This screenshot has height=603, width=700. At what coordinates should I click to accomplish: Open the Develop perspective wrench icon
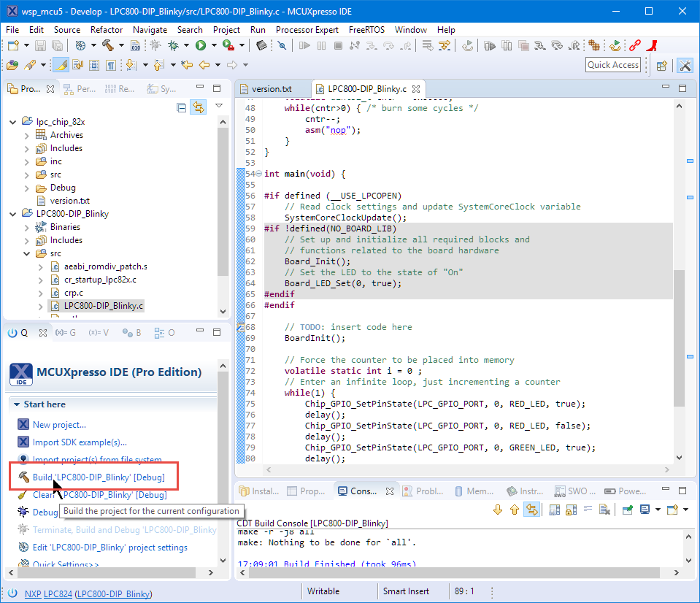click(685, 65)
